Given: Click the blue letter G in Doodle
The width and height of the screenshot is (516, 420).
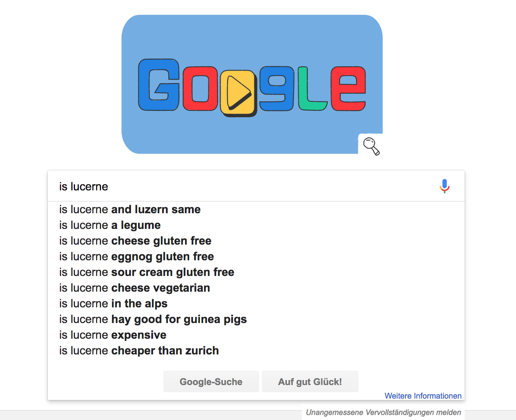Looking at the screenshot, I should 159,85.
